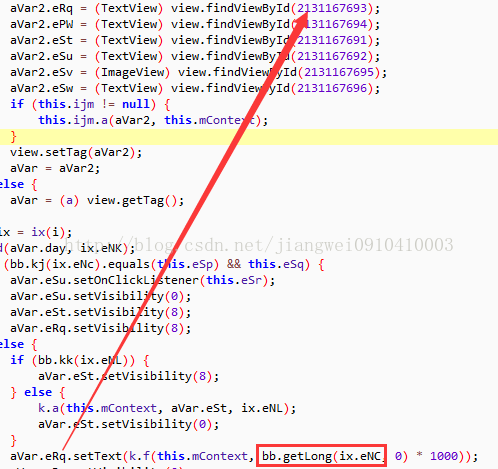The height and width of the screenshot is (469, 498).
Task: Click the 'aVar = aVar2;' line
Action: tap(55, 168)
